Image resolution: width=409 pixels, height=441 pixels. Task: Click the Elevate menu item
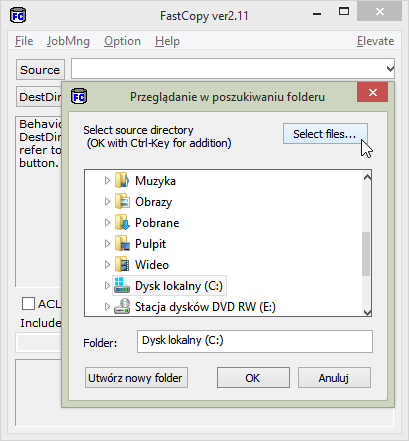click(x=376, y=41)
